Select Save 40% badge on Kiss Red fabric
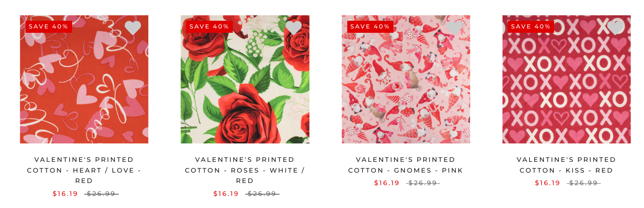 (531, 26)
